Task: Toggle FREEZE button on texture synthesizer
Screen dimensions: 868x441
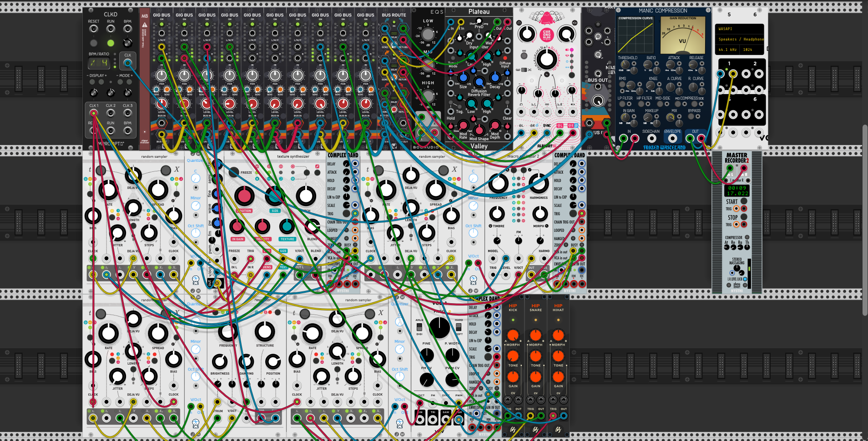Action: pyautogui.click(x=234, y=172)
